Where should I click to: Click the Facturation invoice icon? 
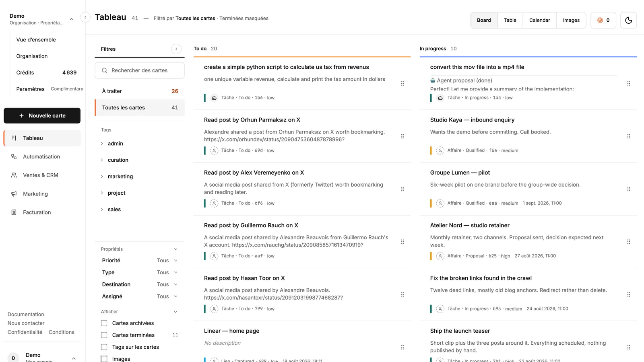pyautogui.click(x=14, y=212)
